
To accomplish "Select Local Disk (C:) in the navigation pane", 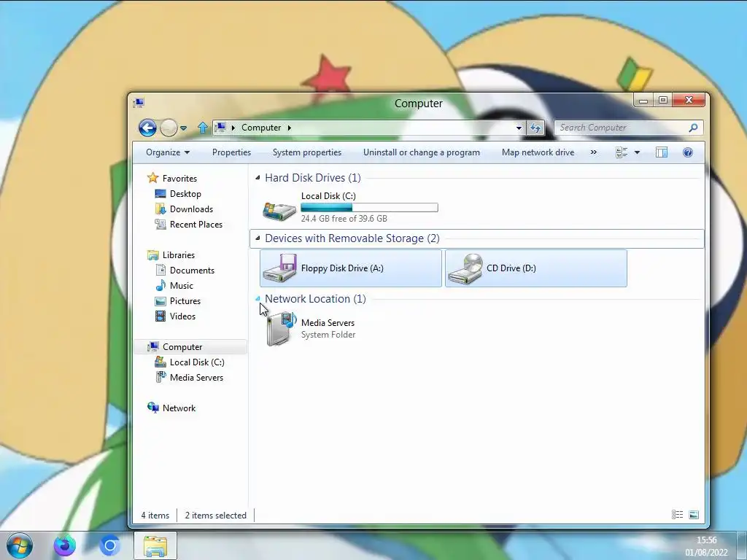I will pyautogui.click(x=197, y=362).
